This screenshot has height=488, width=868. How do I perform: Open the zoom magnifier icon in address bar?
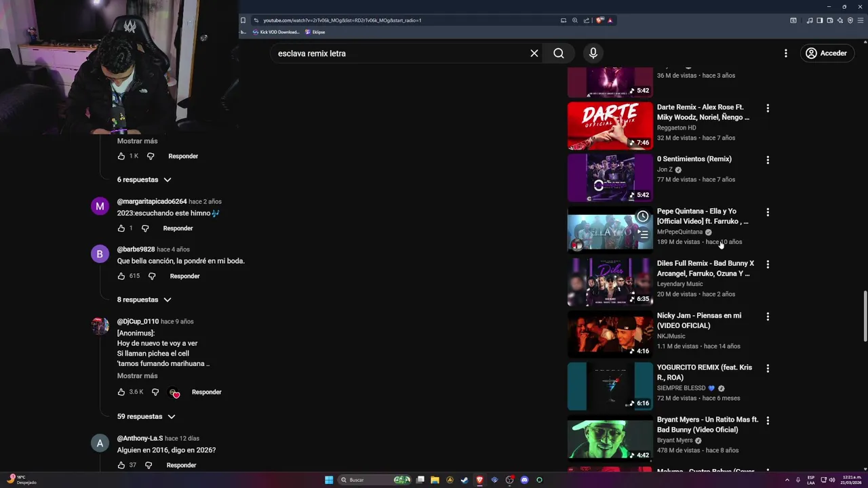point(575,20)
